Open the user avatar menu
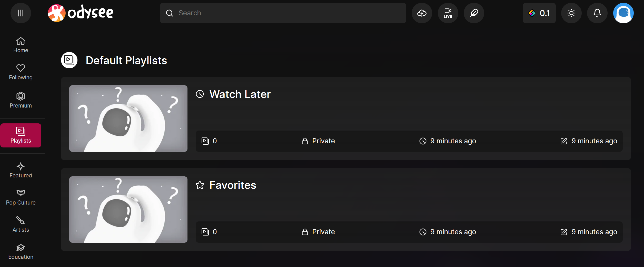Screen dimensions: 644x267 click(623, 13)
